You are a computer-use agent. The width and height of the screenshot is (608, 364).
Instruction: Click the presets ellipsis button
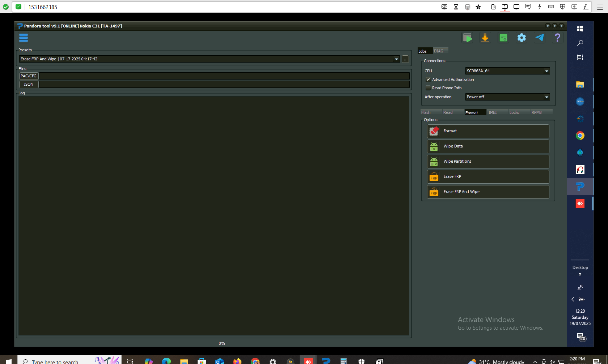[405, 59]
